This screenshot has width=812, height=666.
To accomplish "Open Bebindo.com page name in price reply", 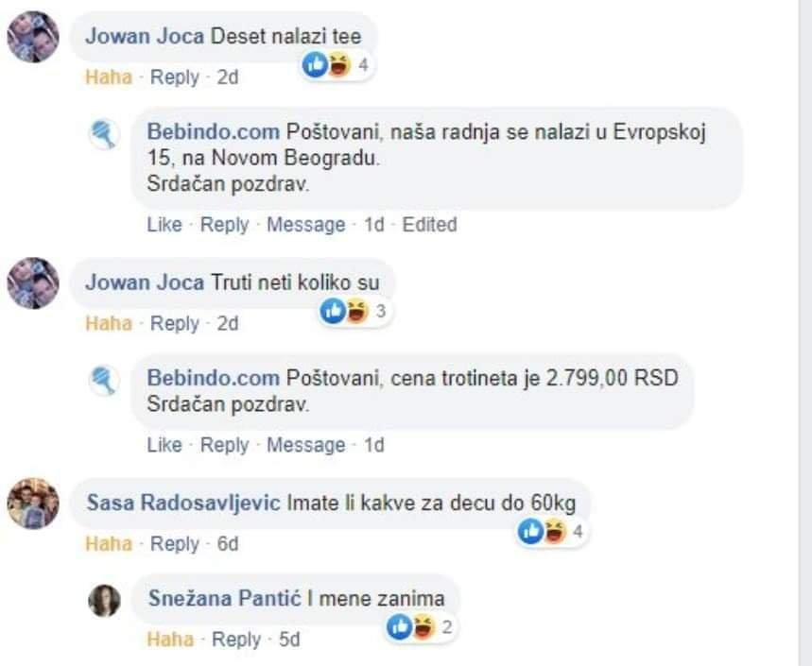I will (214, 378).
